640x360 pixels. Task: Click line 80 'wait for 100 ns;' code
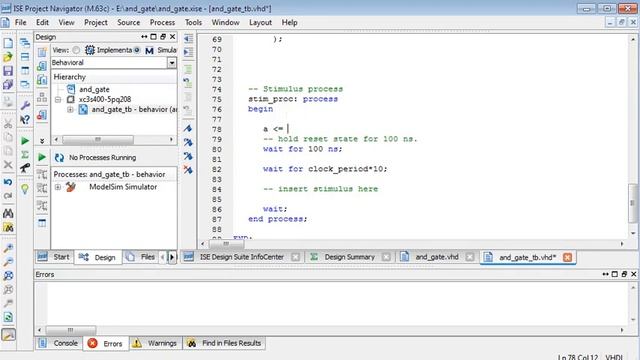[x=302, y=149]
